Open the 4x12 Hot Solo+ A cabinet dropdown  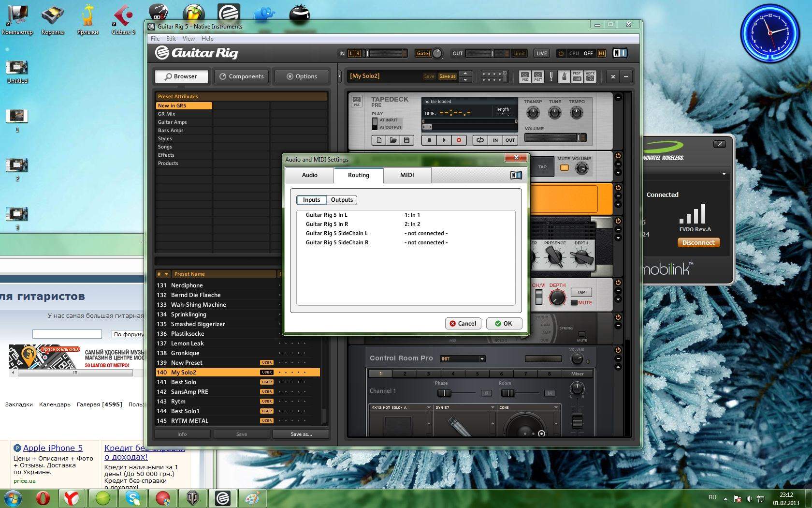pos(428,408)
